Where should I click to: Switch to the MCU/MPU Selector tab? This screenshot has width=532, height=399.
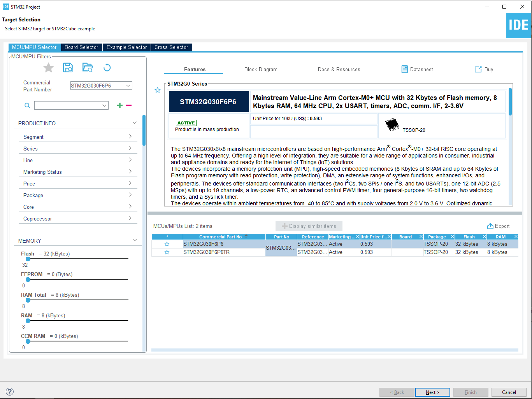34,47
